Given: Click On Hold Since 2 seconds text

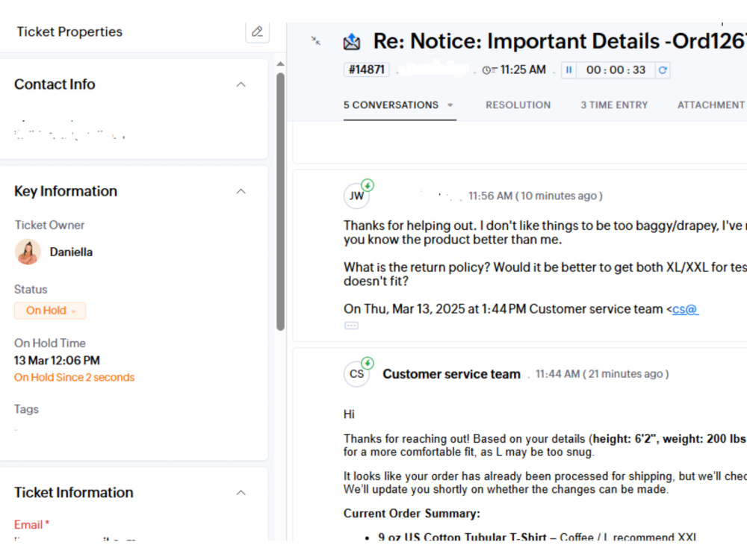Looking at the screenshot, I should click(74, 378).
